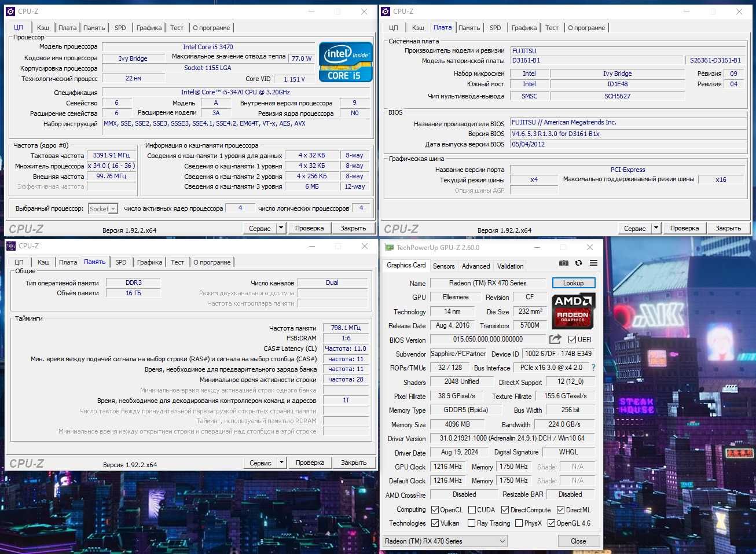Expand Сервис arrow in memory CPU-Z window

coord(282,463)
